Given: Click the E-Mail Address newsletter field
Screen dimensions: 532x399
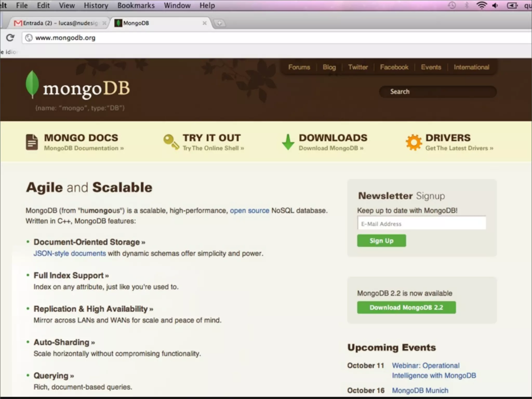Looking at the screenshot, I should [x=422, y=223].
